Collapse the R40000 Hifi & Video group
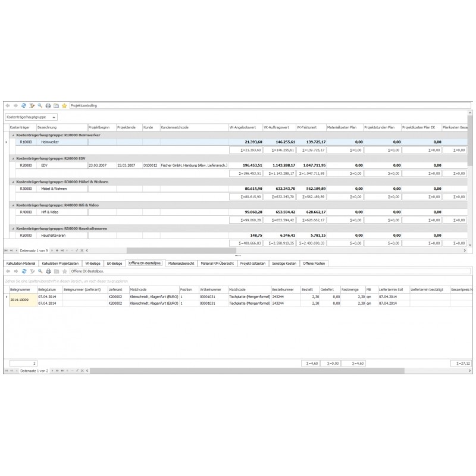Viewport: 476px width, 476px height. click(x=13, y=205)
